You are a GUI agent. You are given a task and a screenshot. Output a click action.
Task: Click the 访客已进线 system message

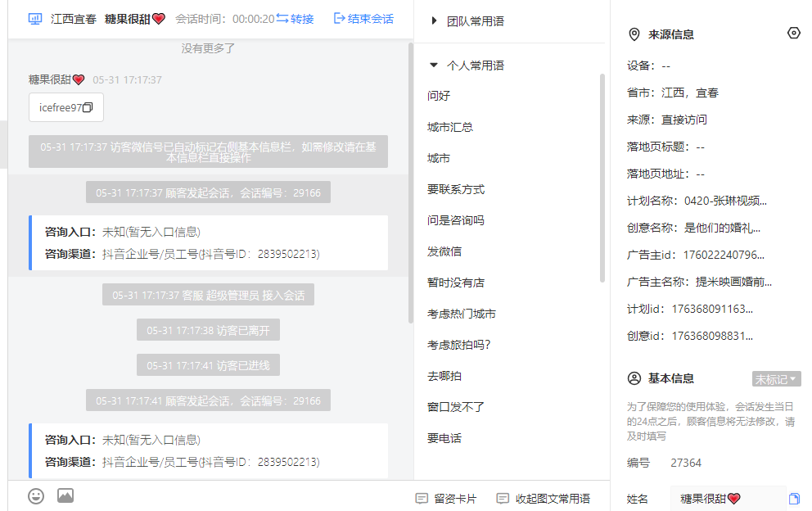[208, 365]
